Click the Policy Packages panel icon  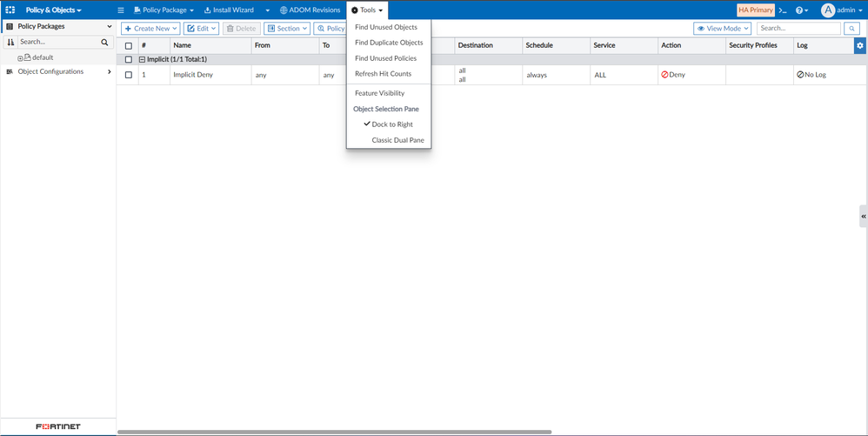coord(10,26)
